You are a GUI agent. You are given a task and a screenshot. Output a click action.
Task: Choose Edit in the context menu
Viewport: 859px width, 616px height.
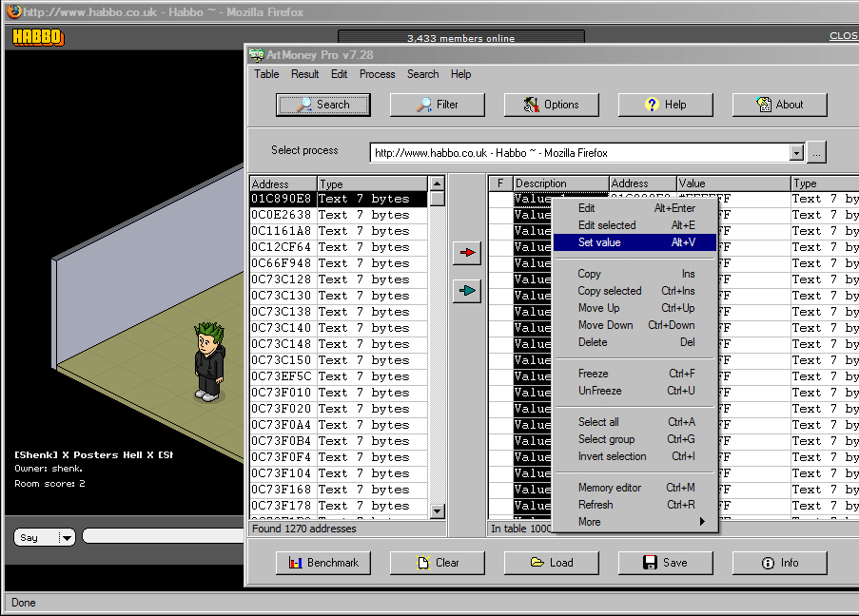pos(635,208)
